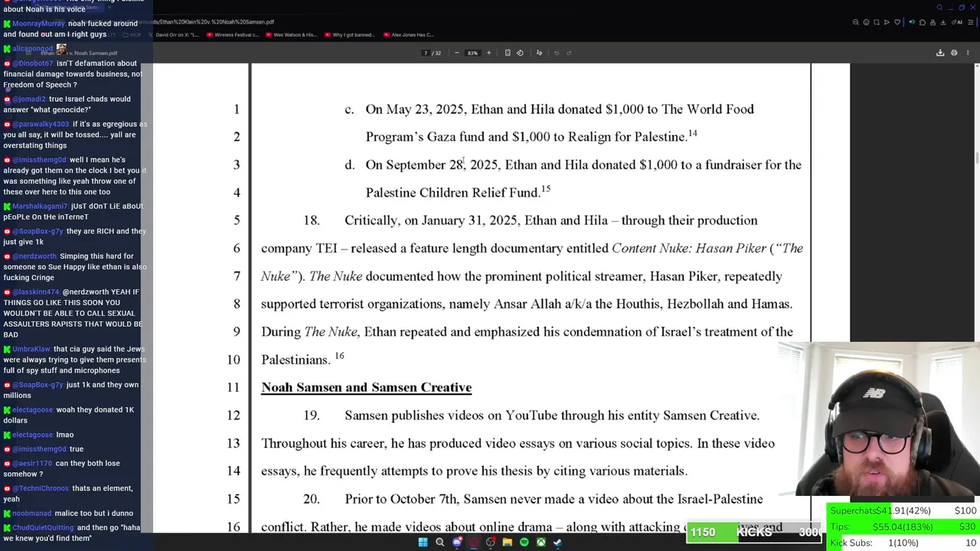980x551 pixels.
Task: Open the browser easy-setup menu icon
Action: [x=971, y=22]
